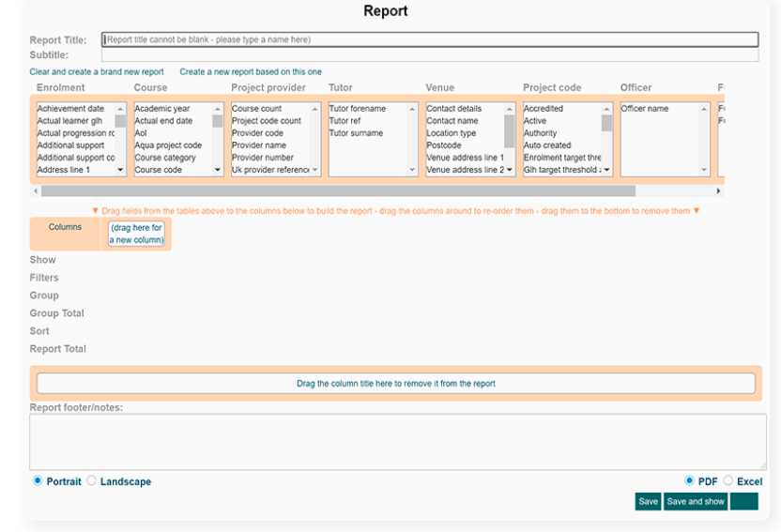The width and height of the screenshot is (781, 532).
Task: Select the Portrait orientation option
Action: coord(38,481)
